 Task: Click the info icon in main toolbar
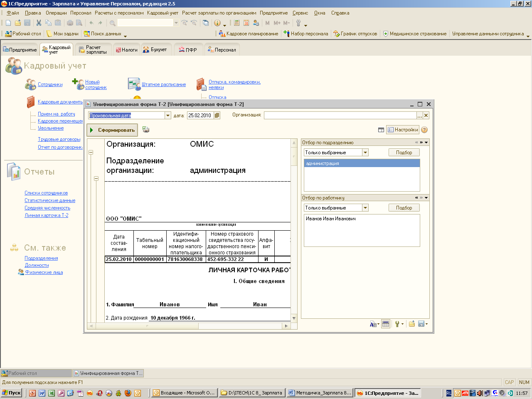pos(217,23)
